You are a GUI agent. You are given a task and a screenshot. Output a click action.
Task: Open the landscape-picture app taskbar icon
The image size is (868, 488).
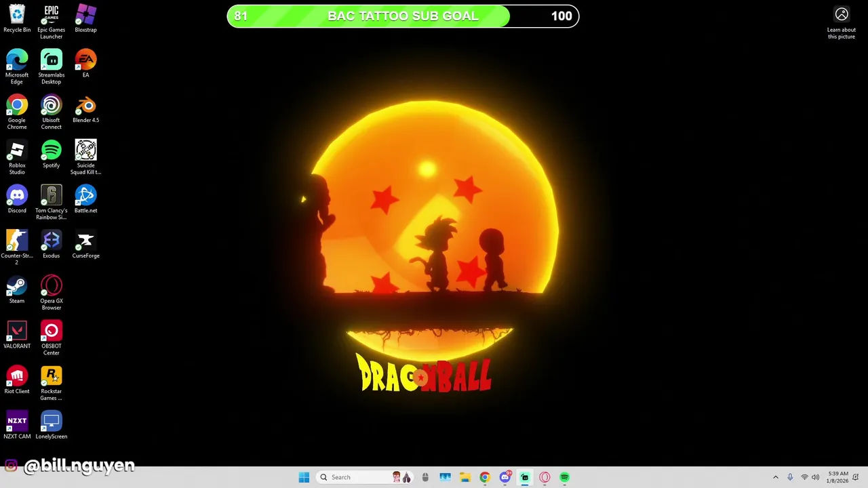[x=445, y=477]
